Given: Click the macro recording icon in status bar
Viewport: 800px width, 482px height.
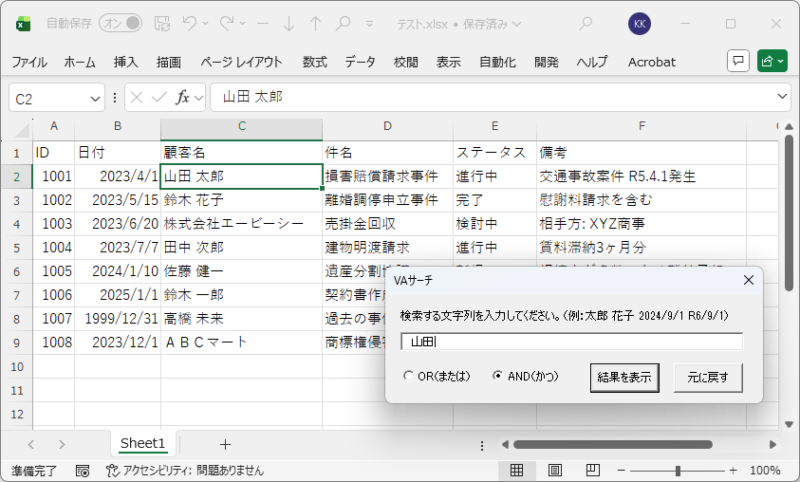Looking at the screenshot, I should coord(82,470).
